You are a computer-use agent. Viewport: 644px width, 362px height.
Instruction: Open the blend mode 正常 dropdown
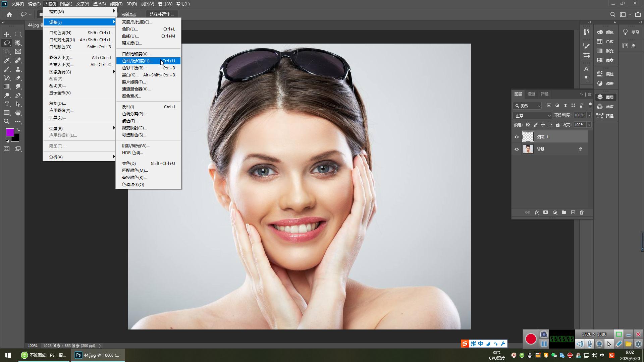(532, 115)
